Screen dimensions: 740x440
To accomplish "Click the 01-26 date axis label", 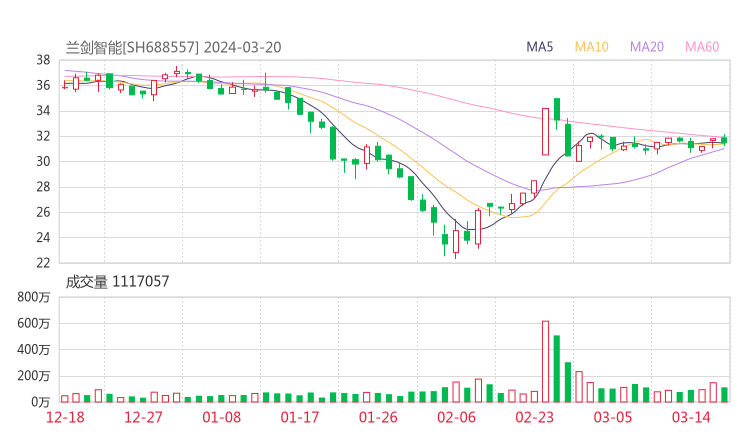I will 378,417.
